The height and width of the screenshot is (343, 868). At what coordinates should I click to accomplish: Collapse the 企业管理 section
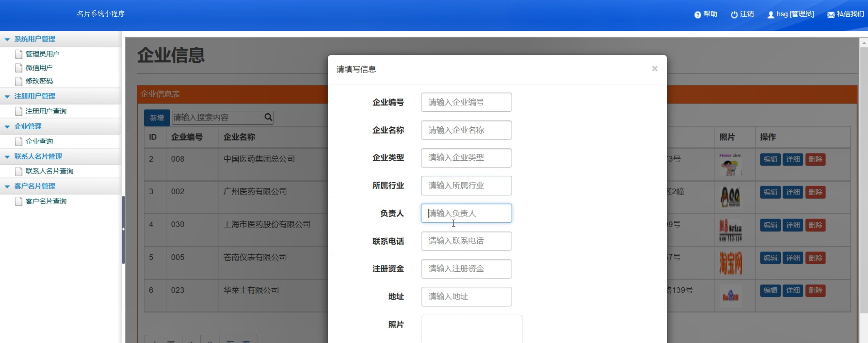pyautogui.click(x=7, y=127)
